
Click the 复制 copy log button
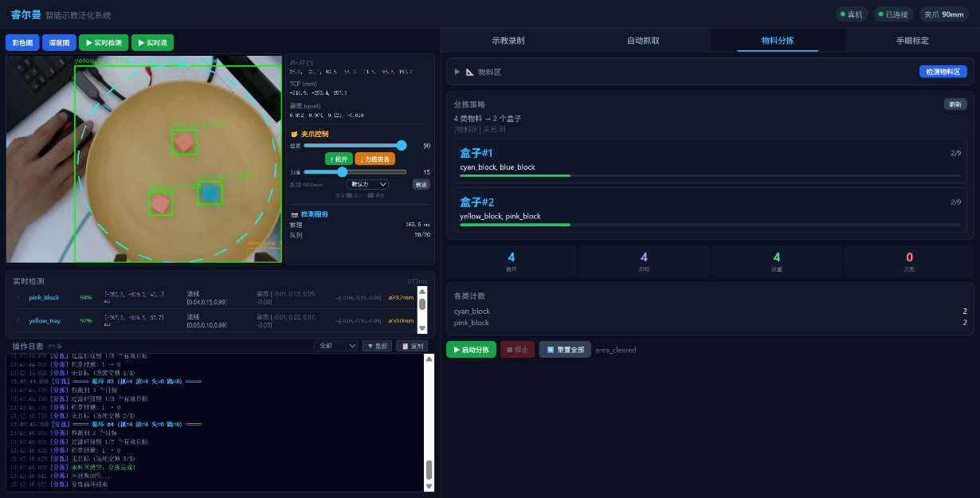(x=414, y=346)
